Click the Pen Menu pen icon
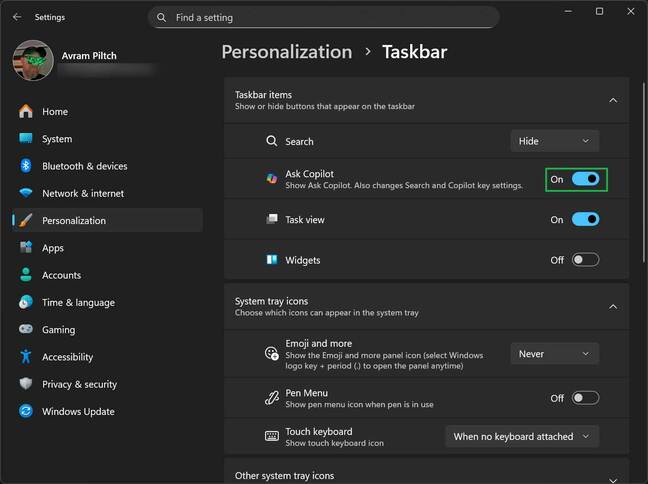The image size is (648, 484). click(x=272, y=398)
